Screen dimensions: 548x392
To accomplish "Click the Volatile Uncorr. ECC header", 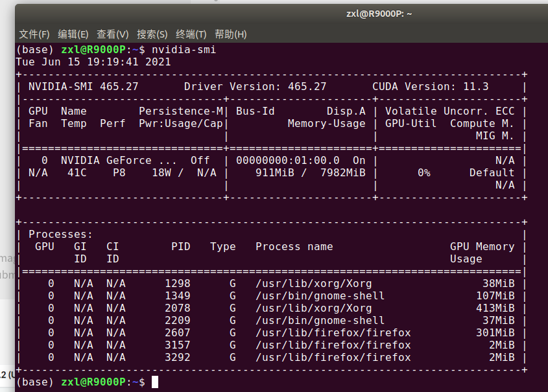I will pyautogui.click(x=450, y=111).
